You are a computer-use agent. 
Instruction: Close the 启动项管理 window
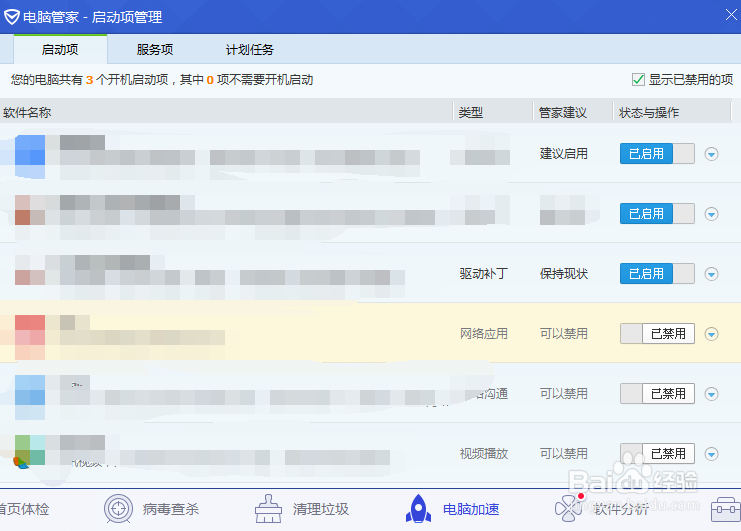[x=731, y=15]
